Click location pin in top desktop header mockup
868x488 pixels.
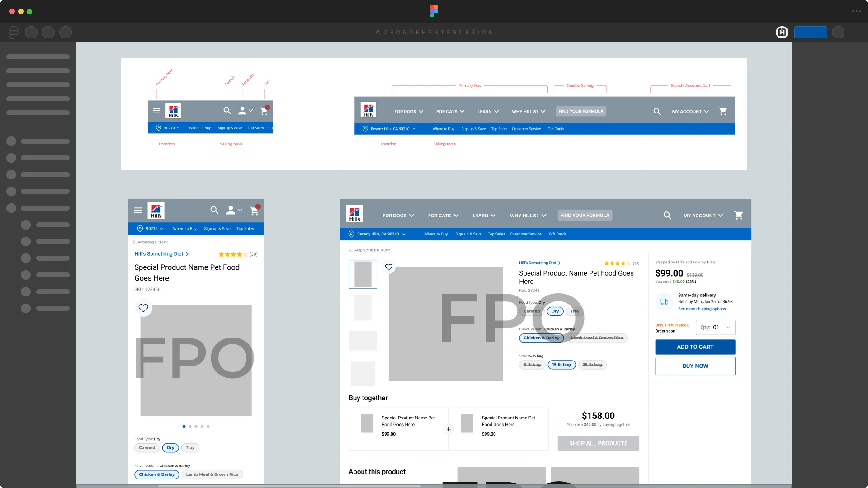click(x=365, y=129)
